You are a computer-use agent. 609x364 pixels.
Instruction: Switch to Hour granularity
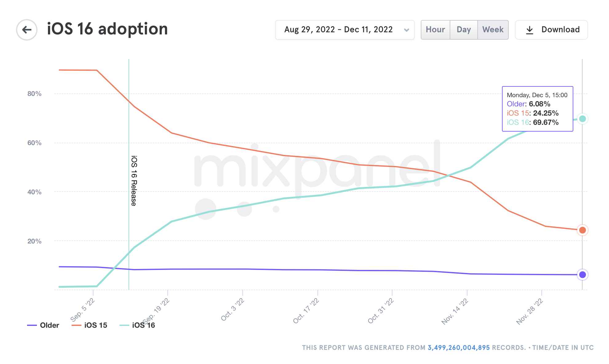coord(435,30)
